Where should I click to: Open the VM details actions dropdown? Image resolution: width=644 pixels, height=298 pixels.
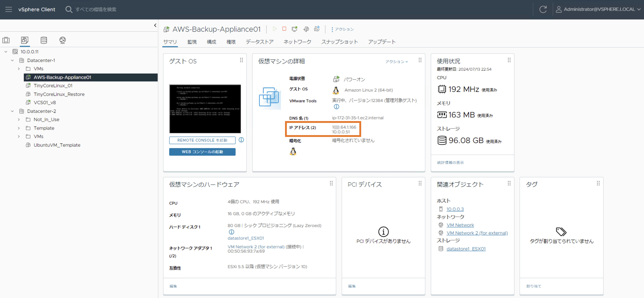tap(396, 61)
